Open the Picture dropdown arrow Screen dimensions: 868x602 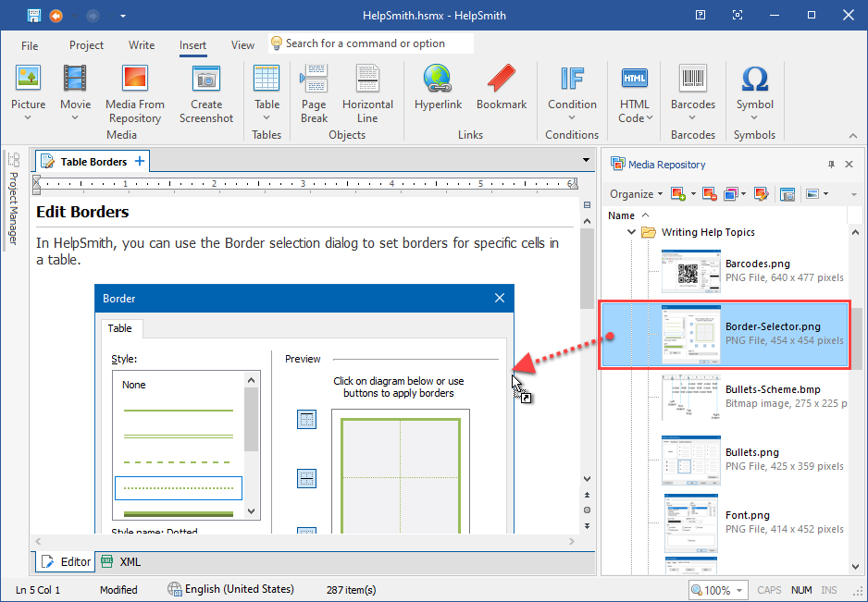tap(29, 117)
